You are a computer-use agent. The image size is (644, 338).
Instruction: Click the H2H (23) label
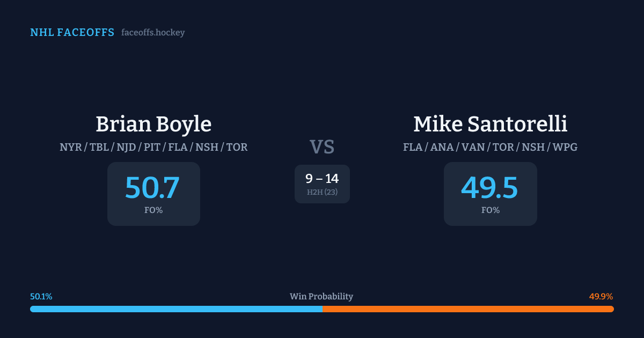(x=322, y=192)
